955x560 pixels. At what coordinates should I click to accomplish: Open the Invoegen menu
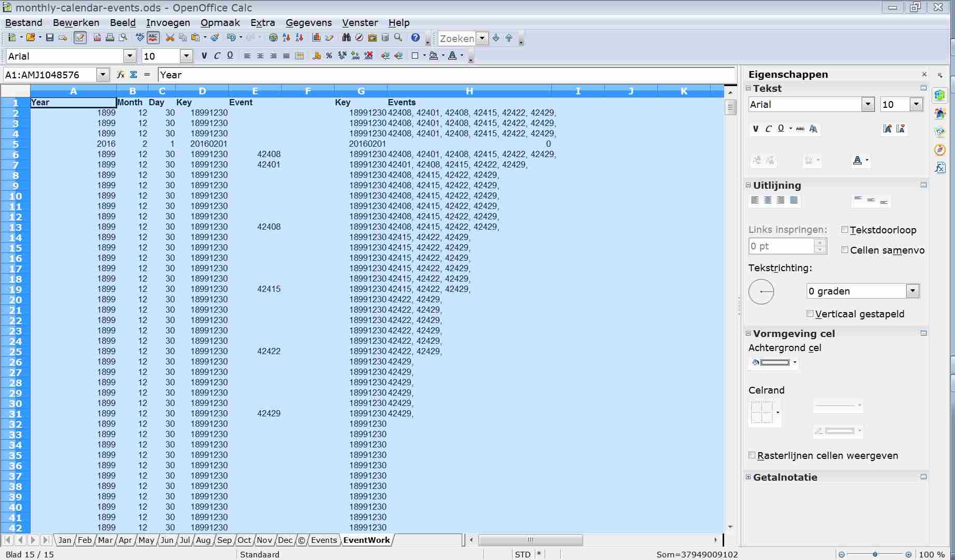tap(168, 22)
